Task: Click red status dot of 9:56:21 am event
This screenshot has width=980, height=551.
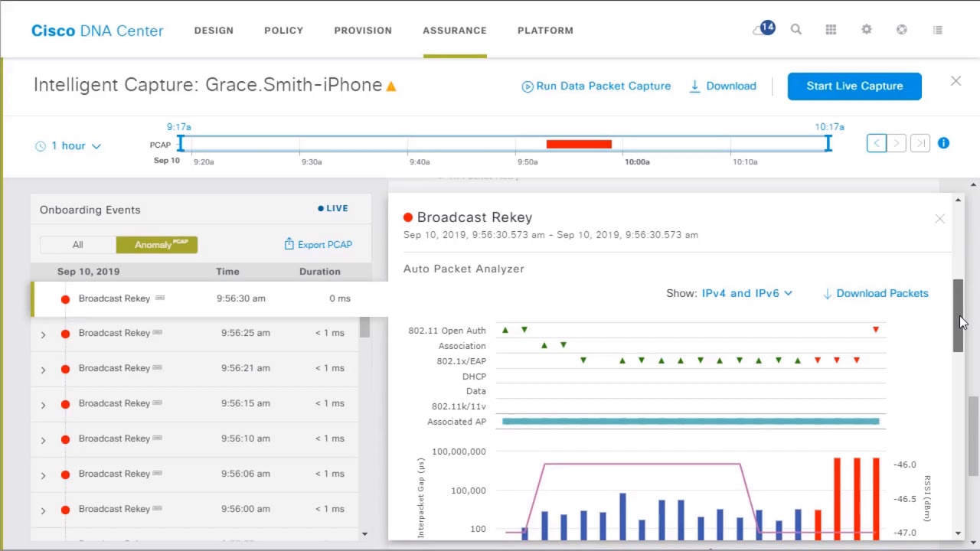Action: click(x=65, y=369)
